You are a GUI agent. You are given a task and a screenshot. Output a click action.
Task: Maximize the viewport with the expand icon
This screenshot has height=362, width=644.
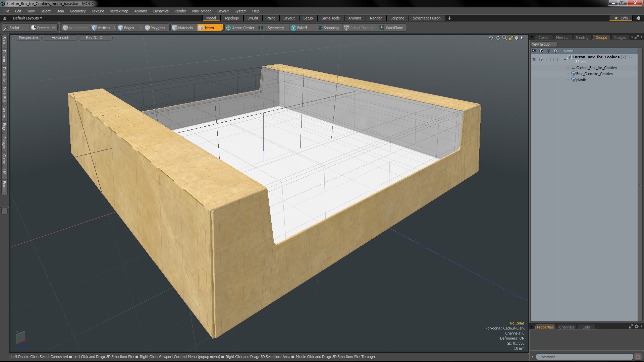(511, 38)
